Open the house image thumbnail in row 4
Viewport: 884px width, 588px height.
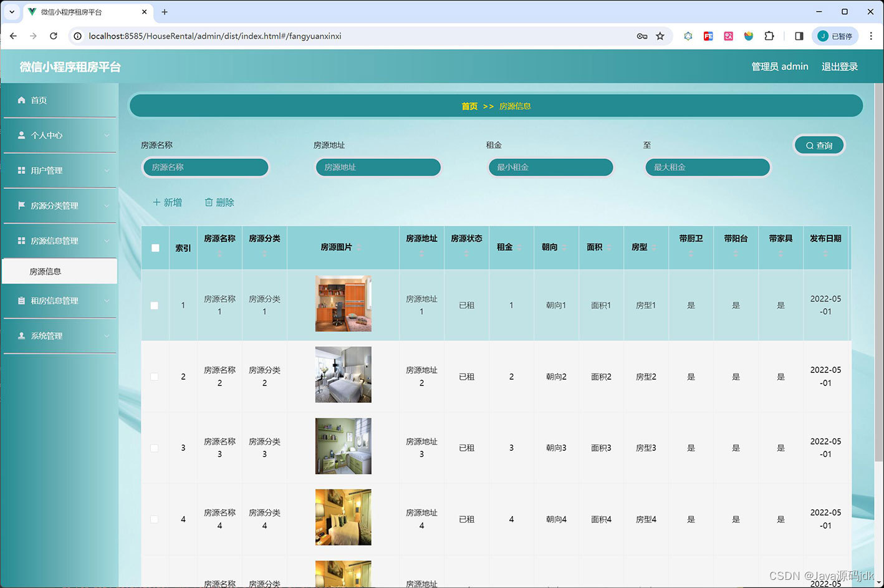[344, 518]
